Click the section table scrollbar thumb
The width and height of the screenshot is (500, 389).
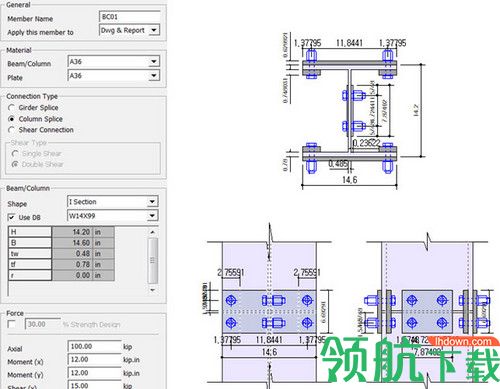point(153,260)
